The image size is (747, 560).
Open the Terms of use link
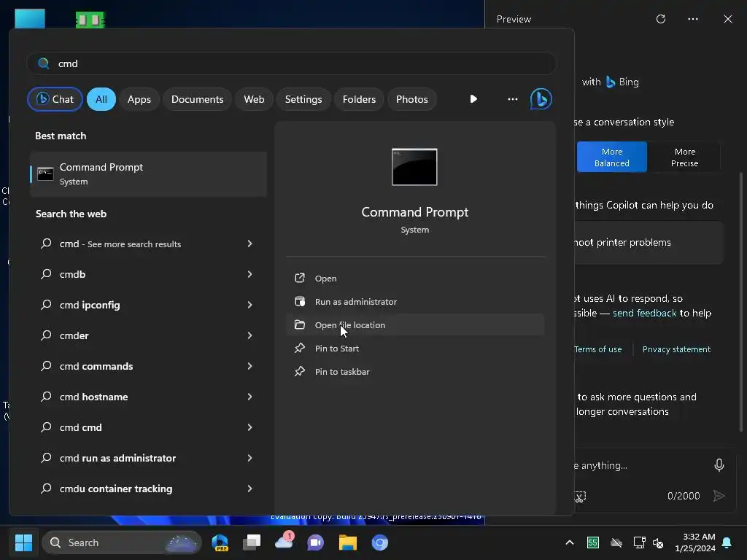point(598,349)
